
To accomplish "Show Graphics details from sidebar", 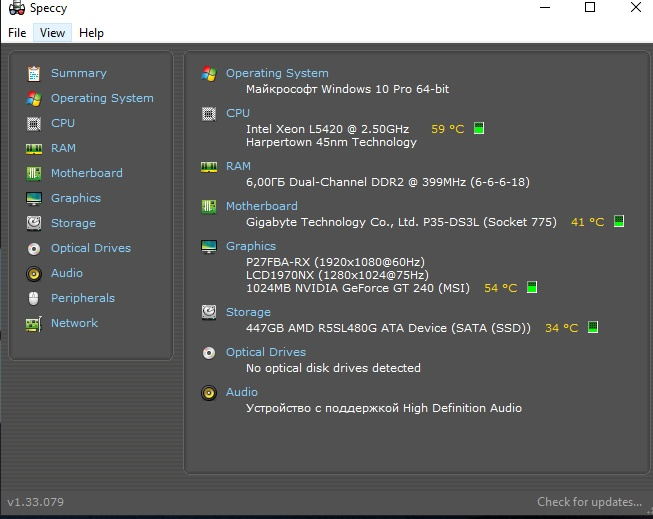I will (76, 198).
